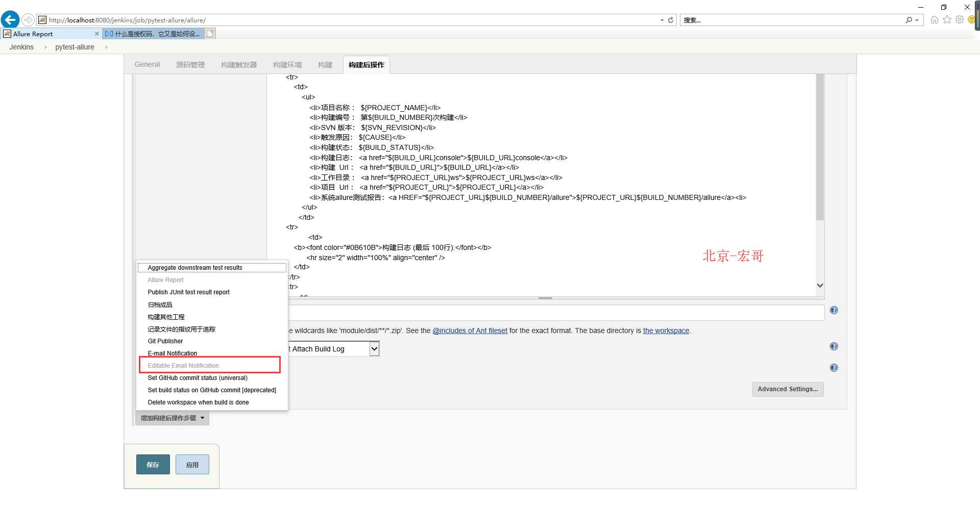Choose 构建其他工程 from the menu
This screenshot has width=980, height=508.
point(212,317)
